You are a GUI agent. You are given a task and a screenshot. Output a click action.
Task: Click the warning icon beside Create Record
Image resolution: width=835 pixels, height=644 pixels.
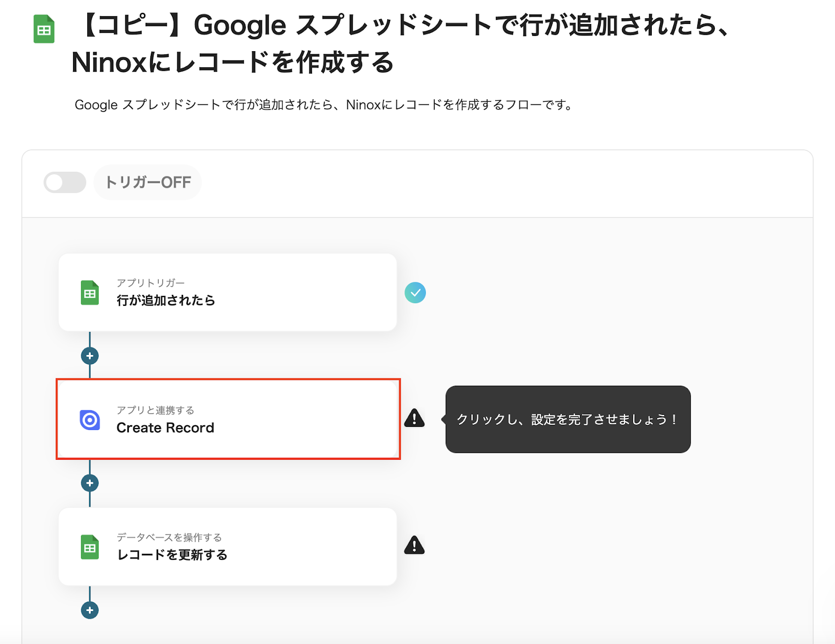tap(414, 418)
